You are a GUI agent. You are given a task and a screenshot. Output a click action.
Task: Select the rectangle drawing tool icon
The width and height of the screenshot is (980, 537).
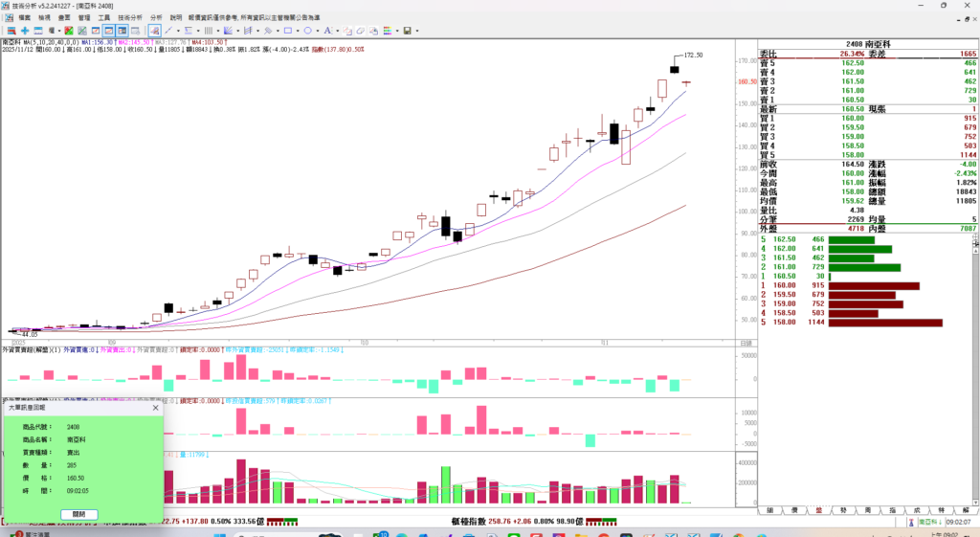(288, 31)
